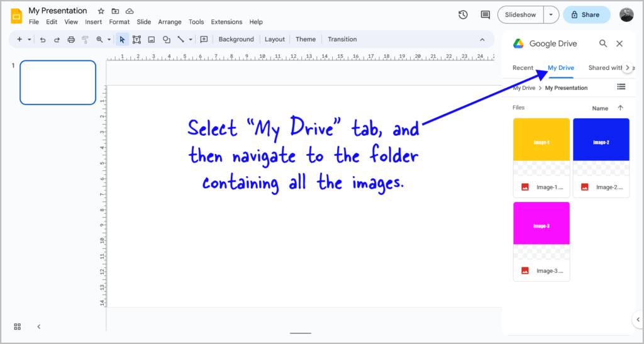Close the Google Drive side panel
644x344 pixels.
(x=619, y=43)
